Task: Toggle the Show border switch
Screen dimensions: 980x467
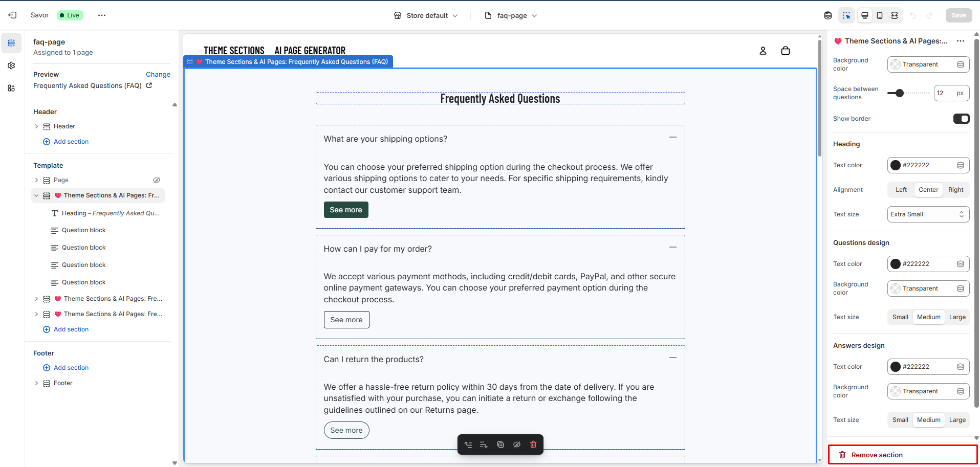Action: click(961, 119)
